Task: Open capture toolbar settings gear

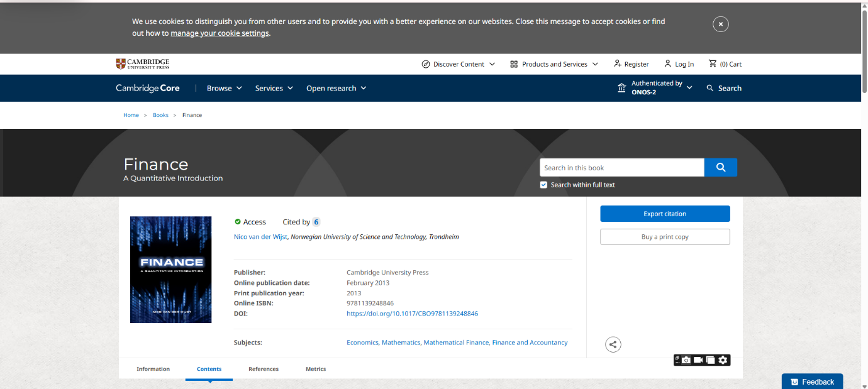Action: (723, 360)
